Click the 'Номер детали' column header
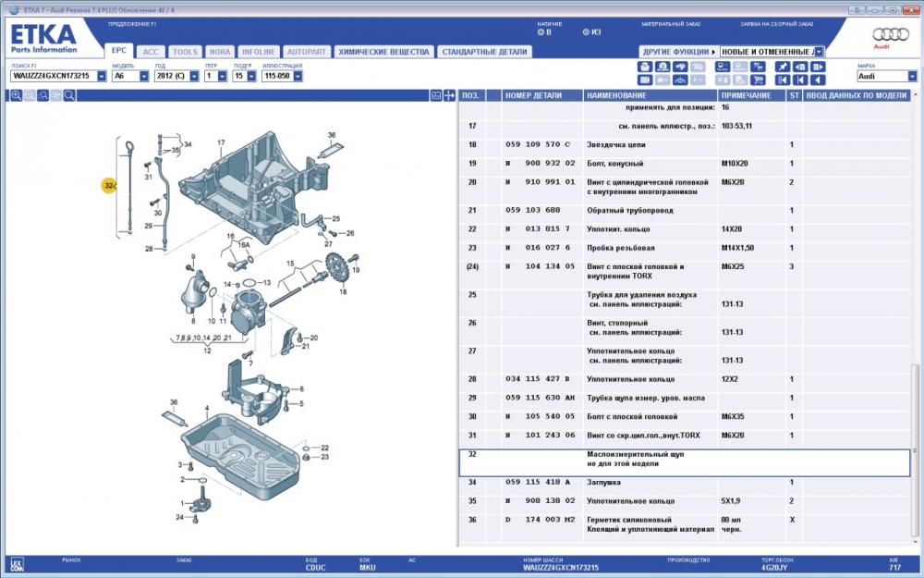 542,95
